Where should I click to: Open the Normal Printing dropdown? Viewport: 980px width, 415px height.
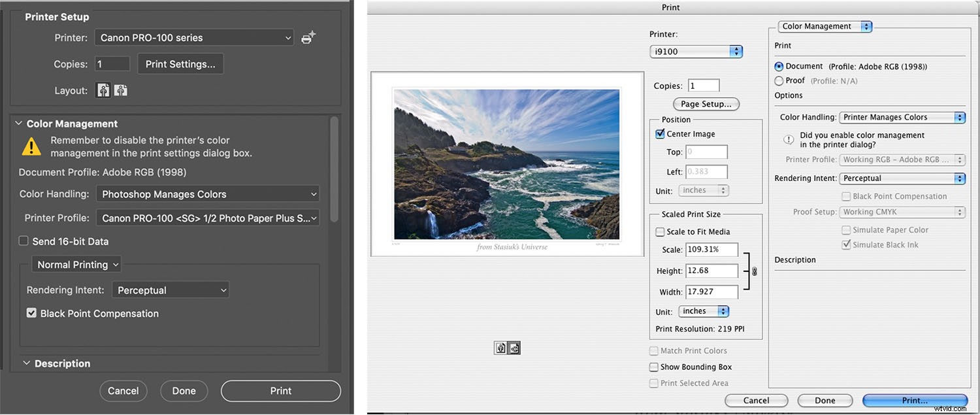pyautogui.click(x=76, y=264)
